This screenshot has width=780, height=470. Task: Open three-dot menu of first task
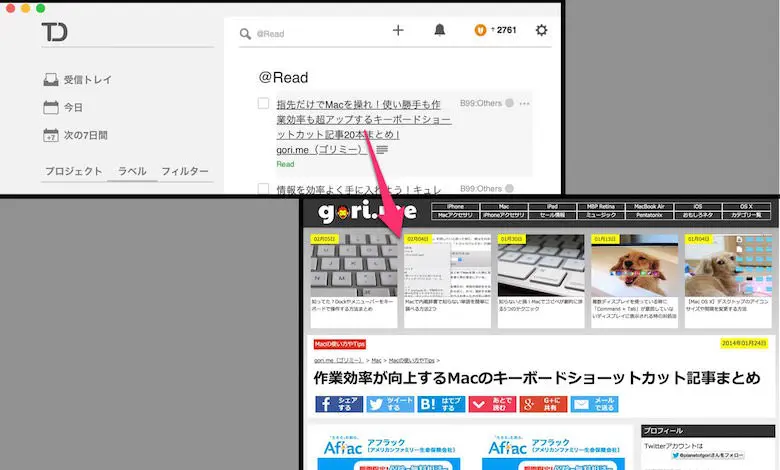pyautogui.click(x=524, y=104)
